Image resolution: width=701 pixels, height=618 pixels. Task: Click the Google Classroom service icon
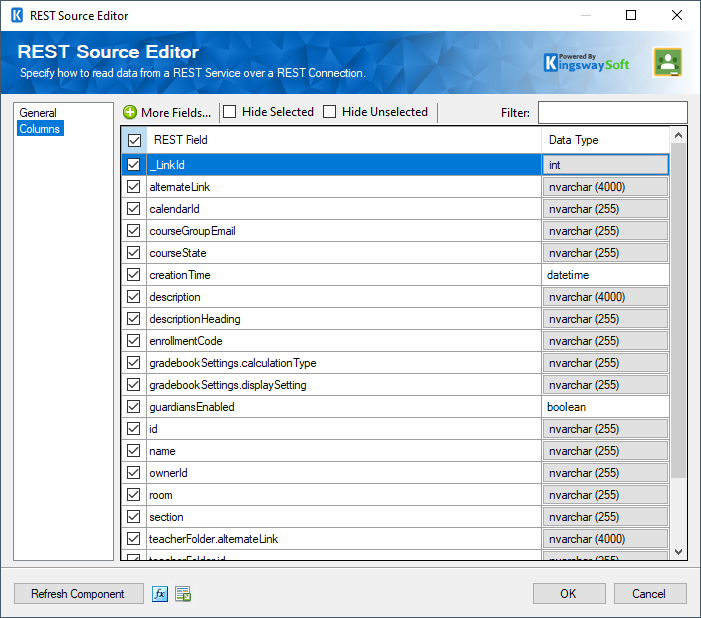click(668, 62)
